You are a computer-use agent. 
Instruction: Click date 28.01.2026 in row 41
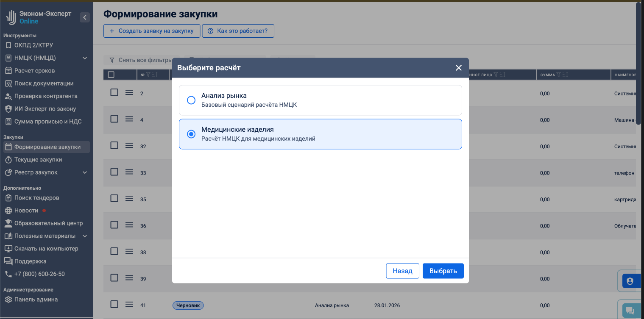387,305
